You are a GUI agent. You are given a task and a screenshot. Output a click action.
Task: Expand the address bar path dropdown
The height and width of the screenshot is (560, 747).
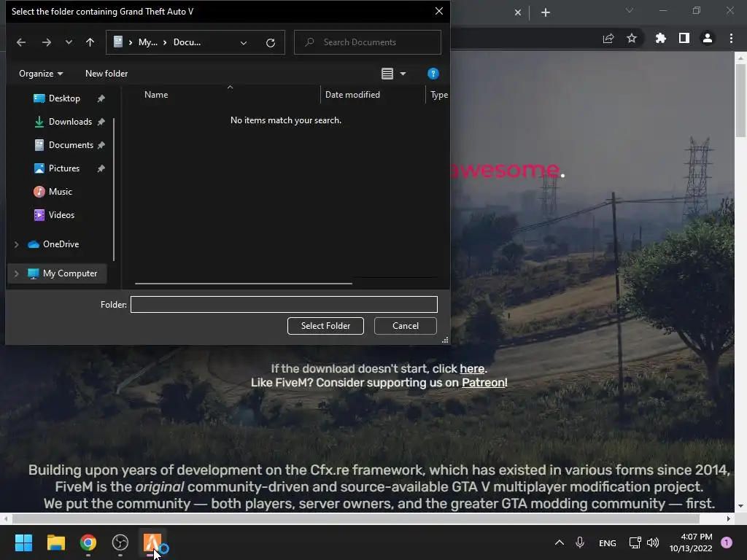tap(244, 43)
